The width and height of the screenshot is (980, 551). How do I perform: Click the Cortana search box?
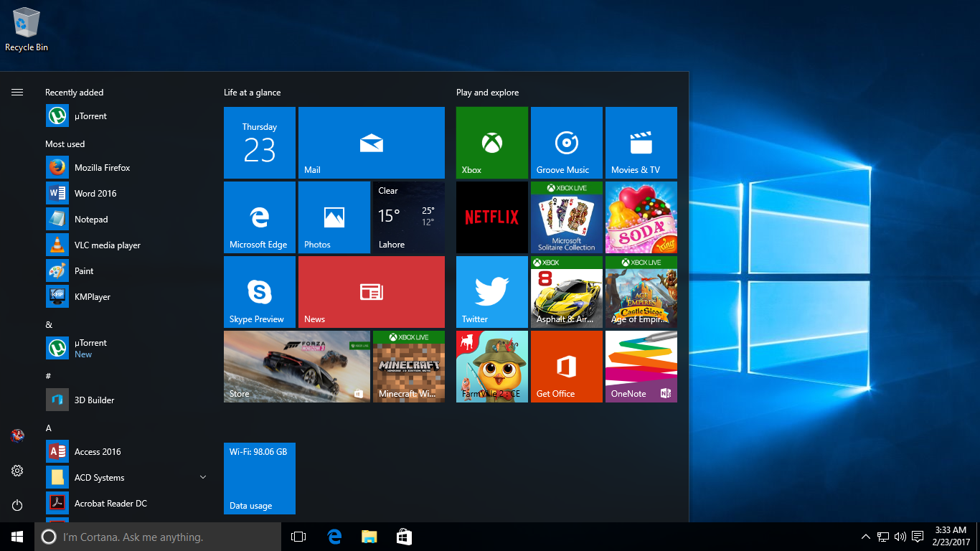(x=158, y=537)
